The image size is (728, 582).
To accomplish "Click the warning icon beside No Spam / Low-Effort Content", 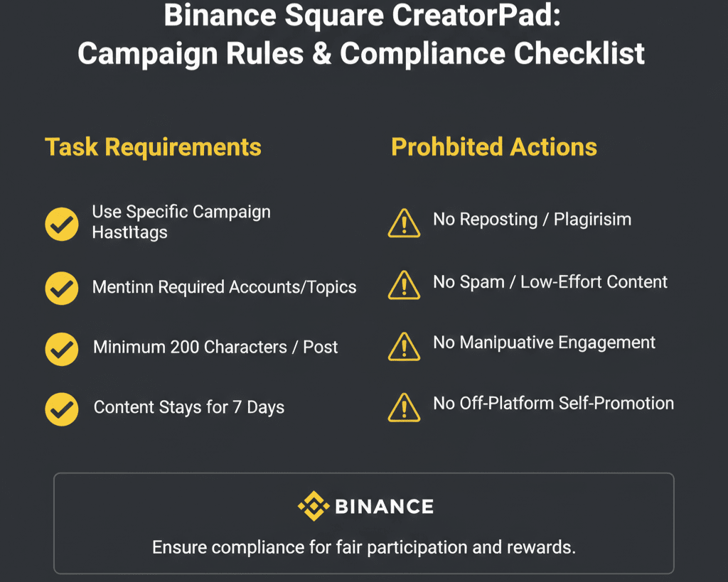I will (405, 285).
